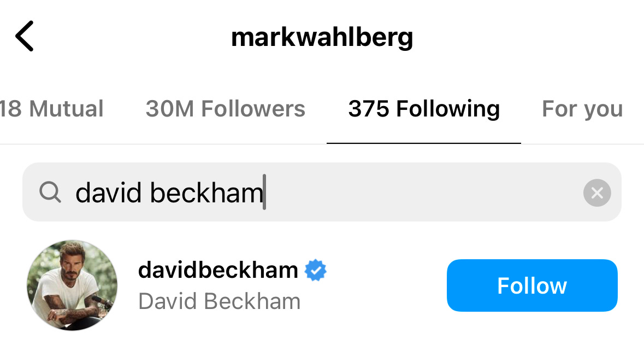
Task: Select the davidbeckham search result row
Action: pyautogui.click(x=322, y=285)
